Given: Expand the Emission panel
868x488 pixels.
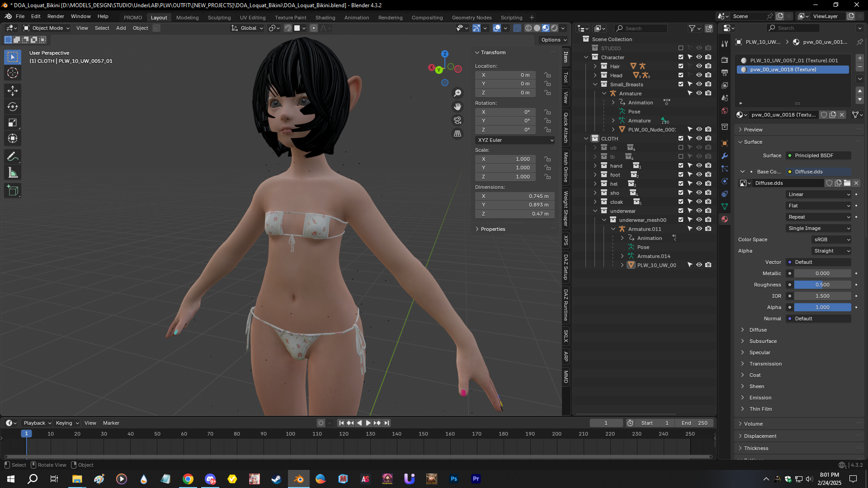Looking at the screenshot, I should [760, 398].
